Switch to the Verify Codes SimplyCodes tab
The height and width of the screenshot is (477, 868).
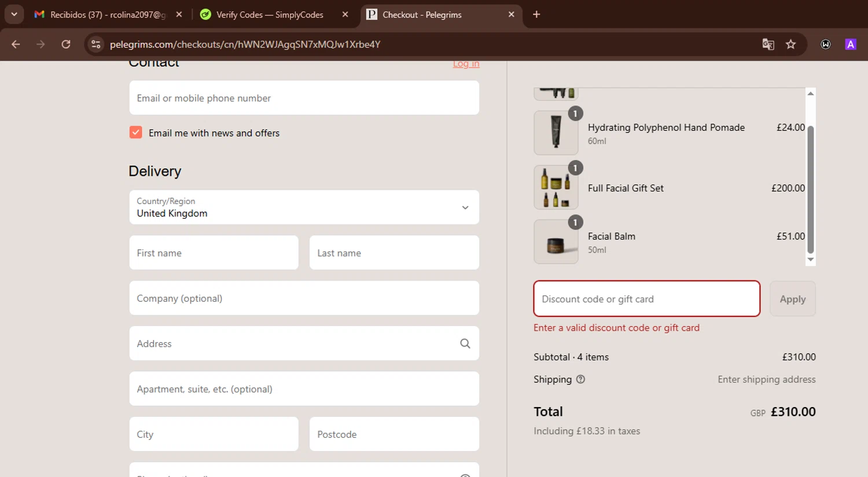[274, 14]
